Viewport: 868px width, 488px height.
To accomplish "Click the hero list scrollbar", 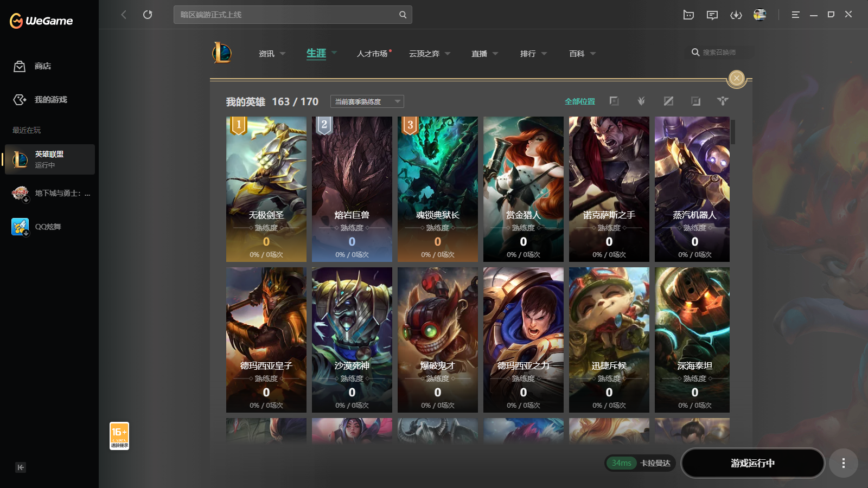I will tap(733, 132).
